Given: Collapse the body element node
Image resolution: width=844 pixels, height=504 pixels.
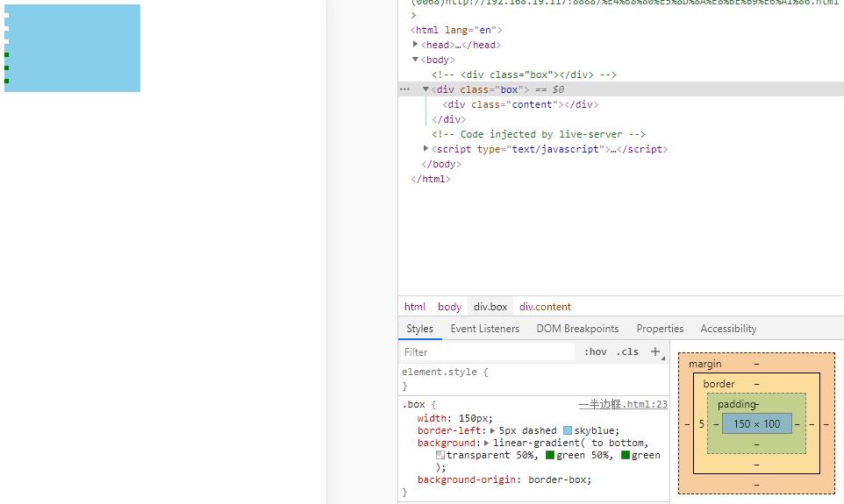Looking at the screenshot, I should pyautogui.click(x=416, y=60).
